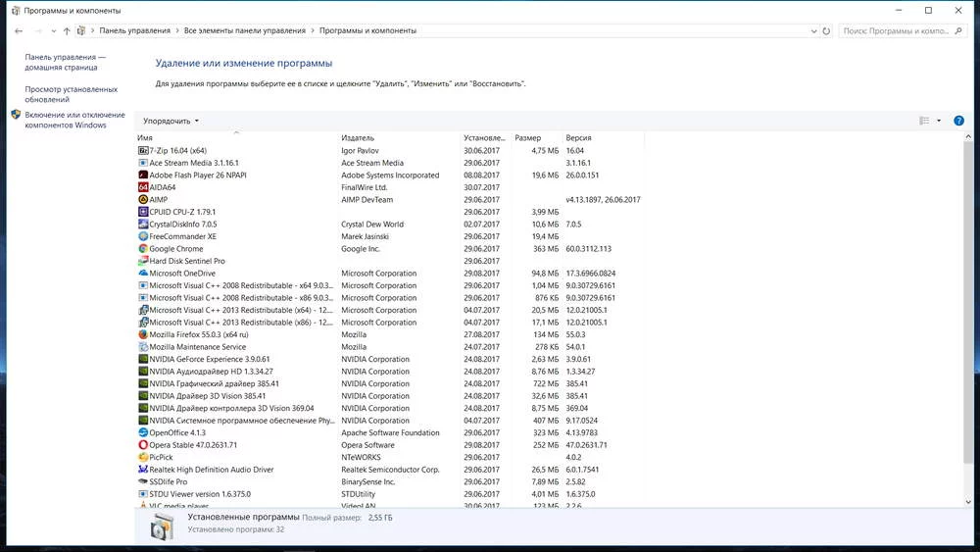Open the Упорядочить dropdown menu
The image size is (980, 552).
[x=171, y=122]
